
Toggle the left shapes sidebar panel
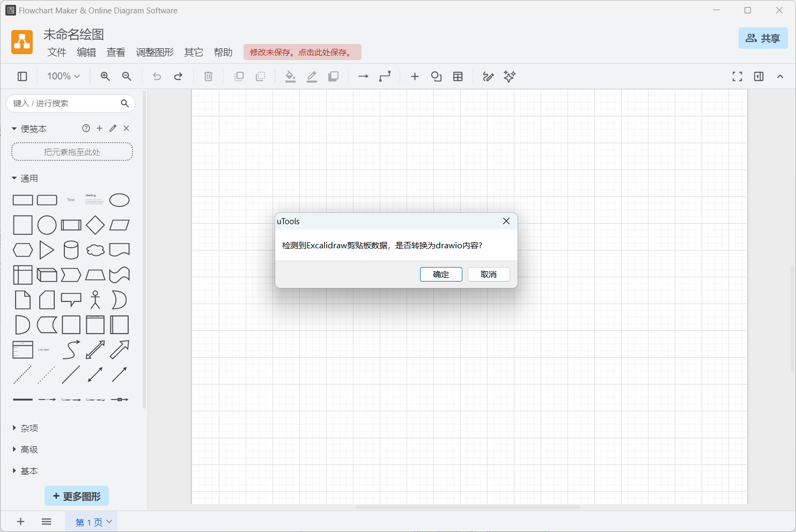[23, 77]
